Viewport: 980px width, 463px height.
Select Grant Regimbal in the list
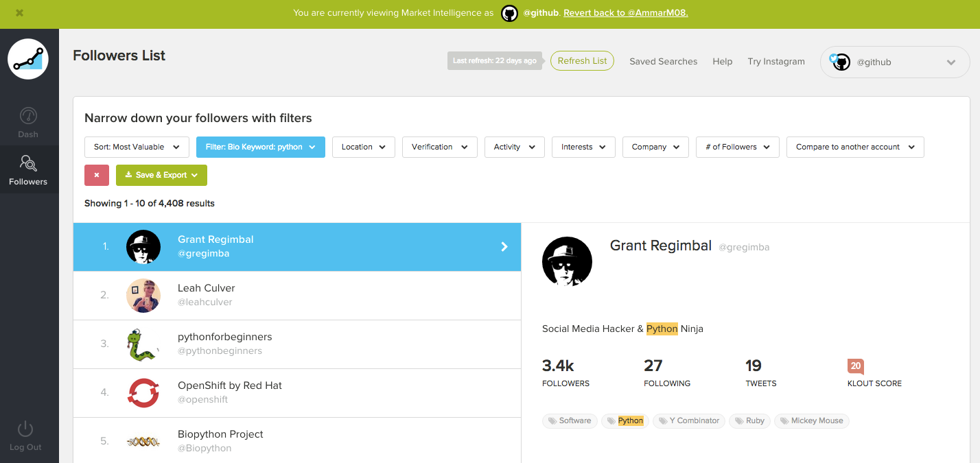(x=297, y=246)
